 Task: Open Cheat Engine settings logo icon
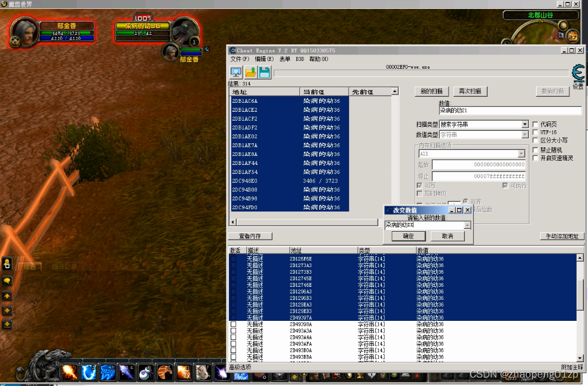578,73
